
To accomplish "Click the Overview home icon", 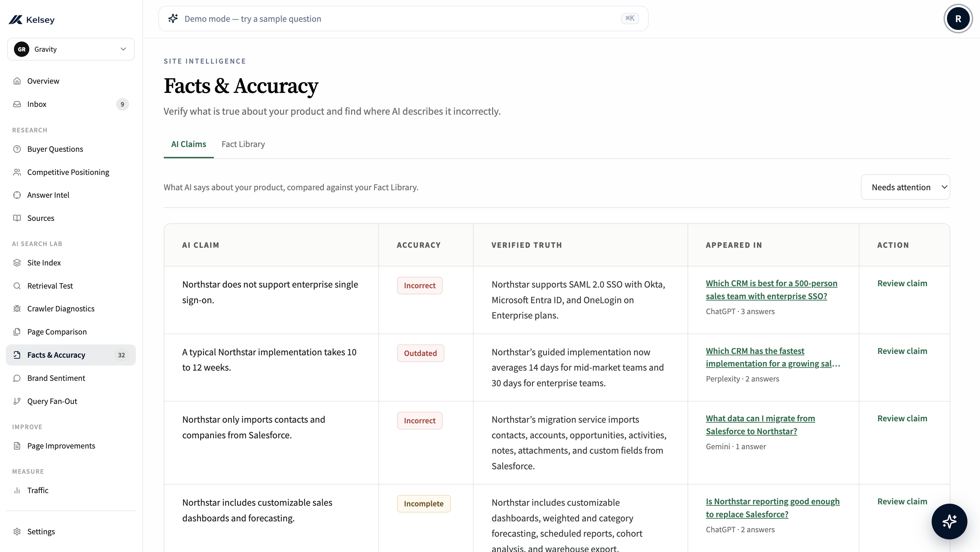I will click(17, 81).
